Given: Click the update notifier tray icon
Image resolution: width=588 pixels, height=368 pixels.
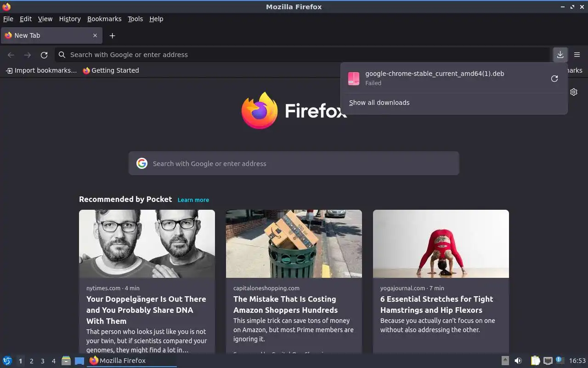Looking at the screenshot, I should (x=560, y=360).
